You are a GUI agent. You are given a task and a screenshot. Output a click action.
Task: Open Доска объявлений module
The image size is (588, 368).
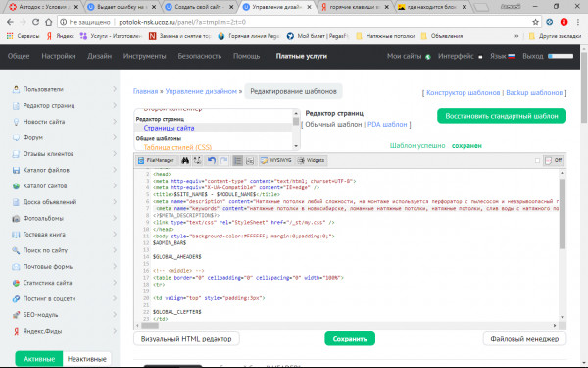pos(50,202)
